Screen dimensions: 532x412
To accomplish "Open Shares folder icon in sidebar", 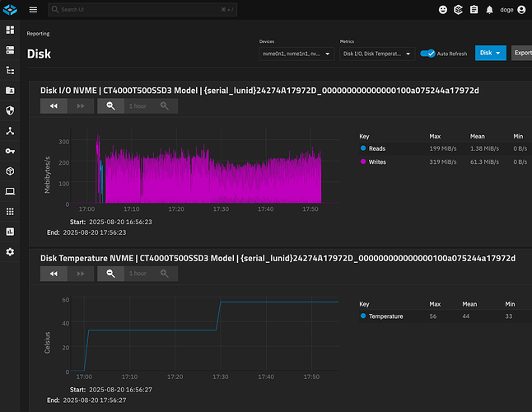I will (10, 91).
